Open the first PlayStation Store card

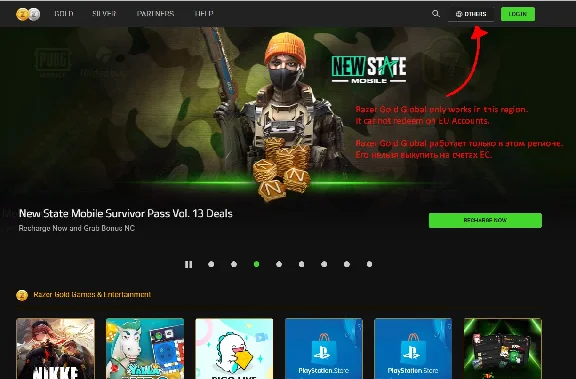tap(324, 349)
